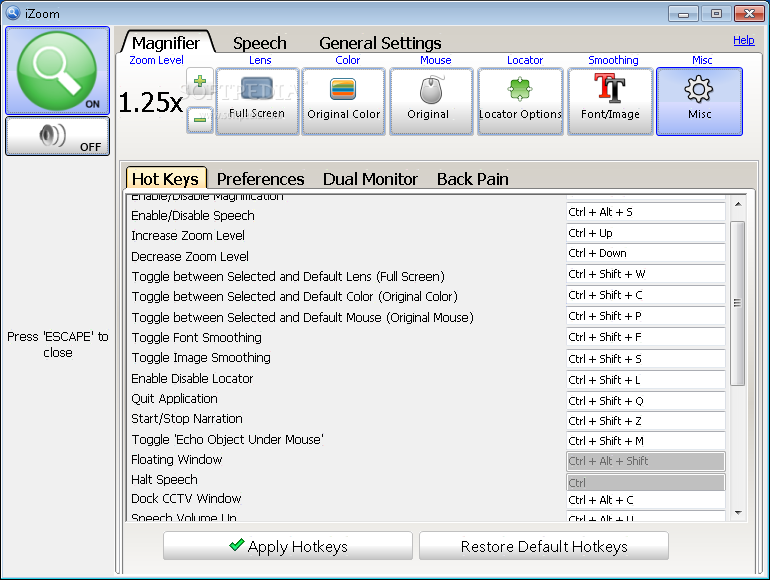Screen dimensions: 770x580
Task: Edit the Toggle Font Smoothing hotkey field
Action: point(646,337)
